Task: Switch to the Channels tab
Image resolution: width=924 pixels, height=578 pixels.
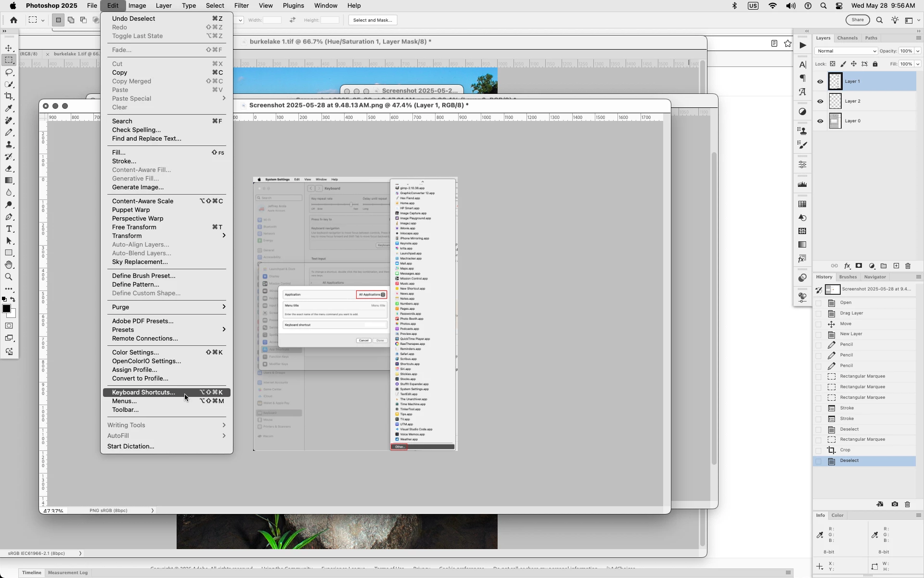Action: (x=847, y=38)
